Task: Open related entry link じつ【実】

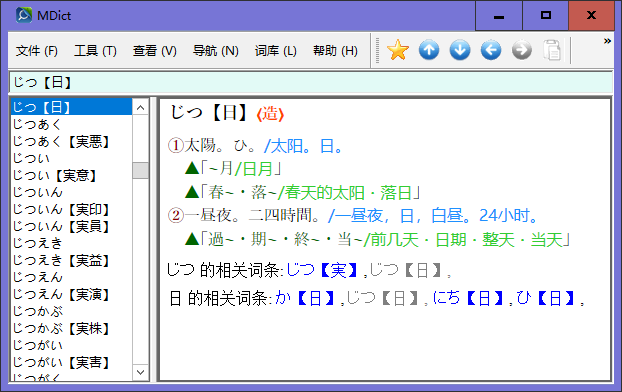Action: 322,270
